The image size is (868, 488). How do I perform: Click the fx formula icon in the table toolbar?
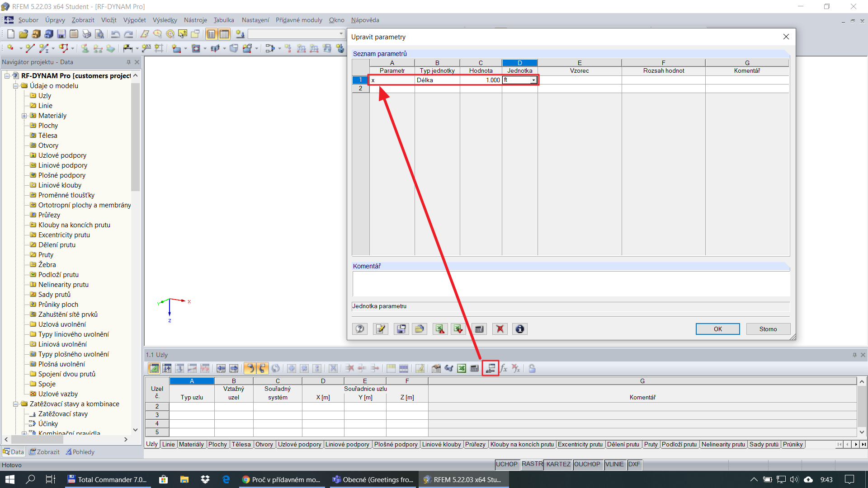504,368
